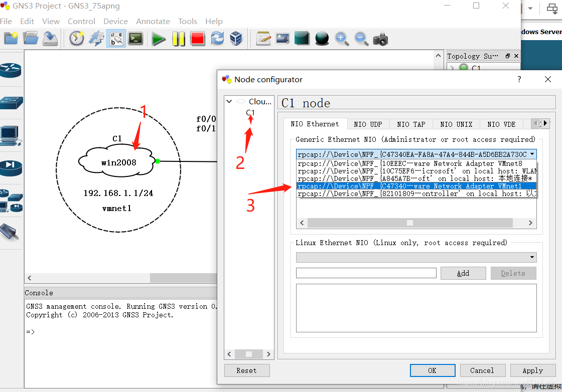Viewport: 562px width, 392px height.
Task: Click the canvas horizontal scrollbar left arrow
Action: click(x=30, y=278)
